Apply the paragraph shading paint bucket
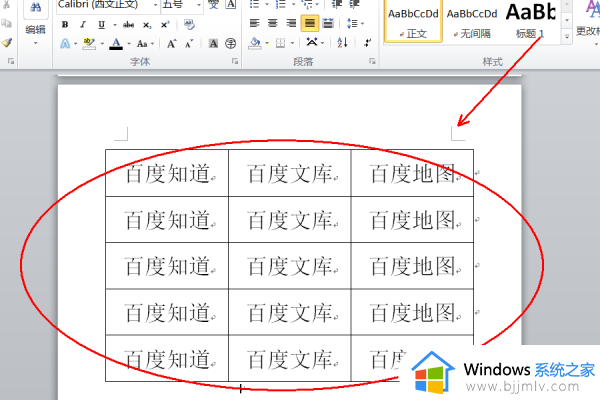Image resolution: width=600 pixels, height=400 pixels. click(254, 43)
